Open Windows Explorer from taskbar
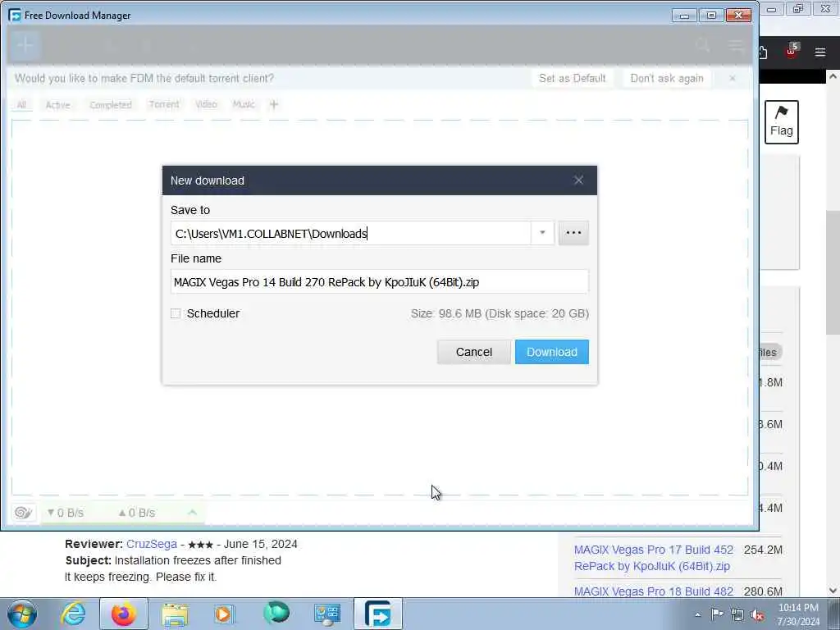Screen dimensions: 840x630 [x=175, y=614]
